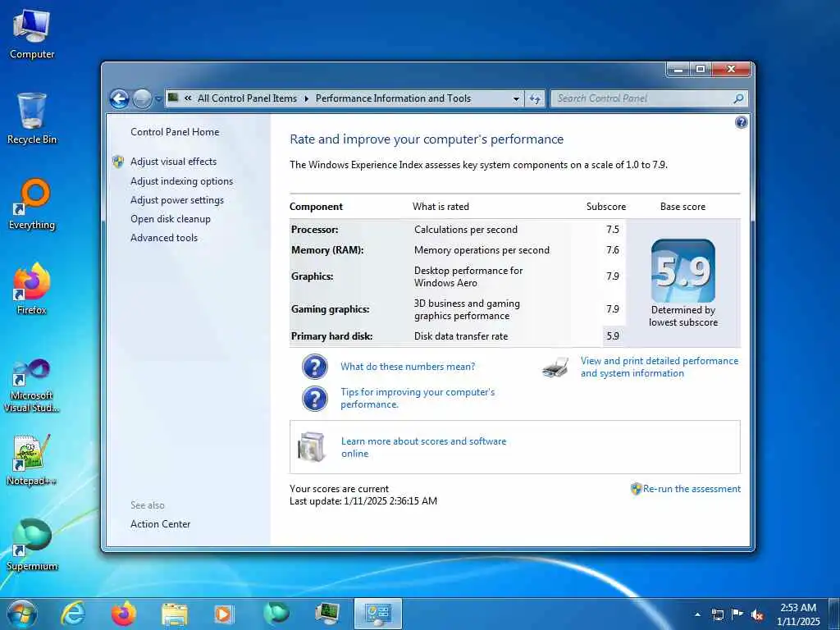
Task: Select the Everything search shortcut
Action: [x=32, y=203]
